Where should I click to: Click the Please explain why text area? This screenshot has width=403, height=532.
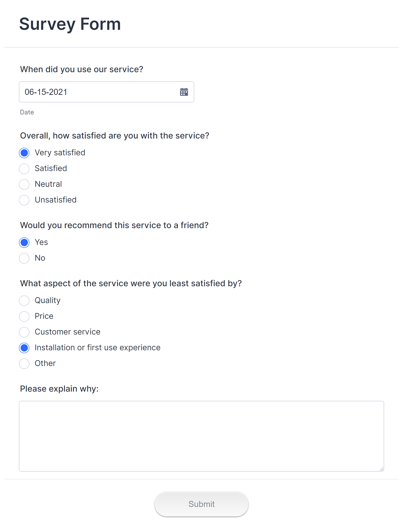(201, 436)
